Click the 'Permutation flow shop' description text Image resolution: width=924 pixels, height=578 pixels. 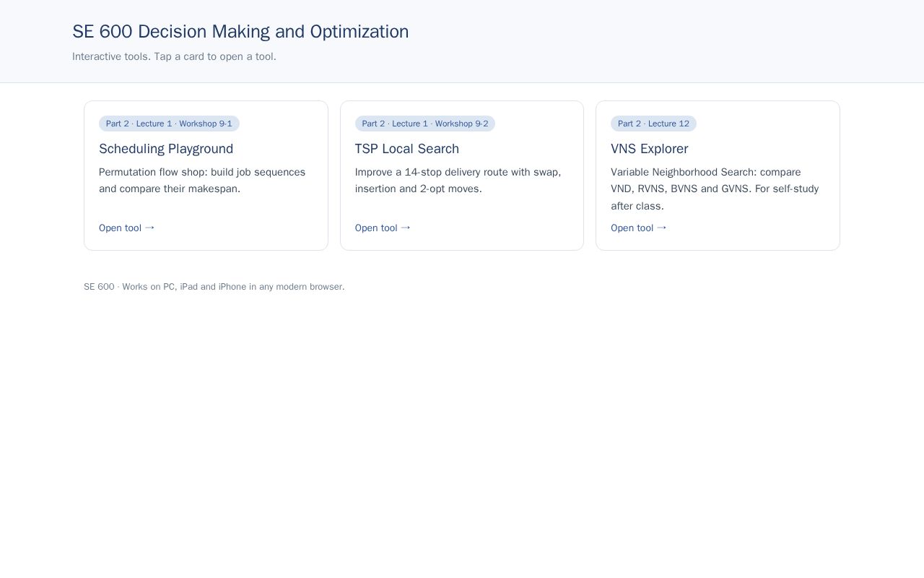pos(202,181)
